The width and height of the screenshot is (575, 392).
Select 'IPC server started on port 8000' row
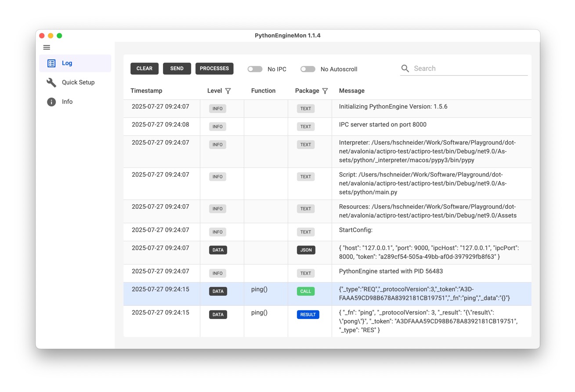coord(327,127)
